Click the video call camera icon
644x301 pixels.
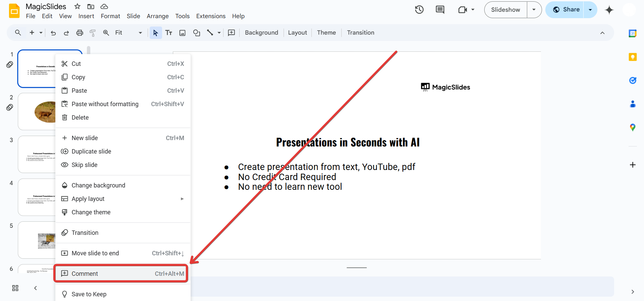463,10
